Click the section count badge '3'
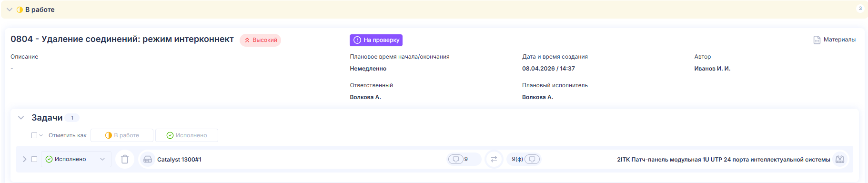The image size is (868, 183). pos(860,9)
